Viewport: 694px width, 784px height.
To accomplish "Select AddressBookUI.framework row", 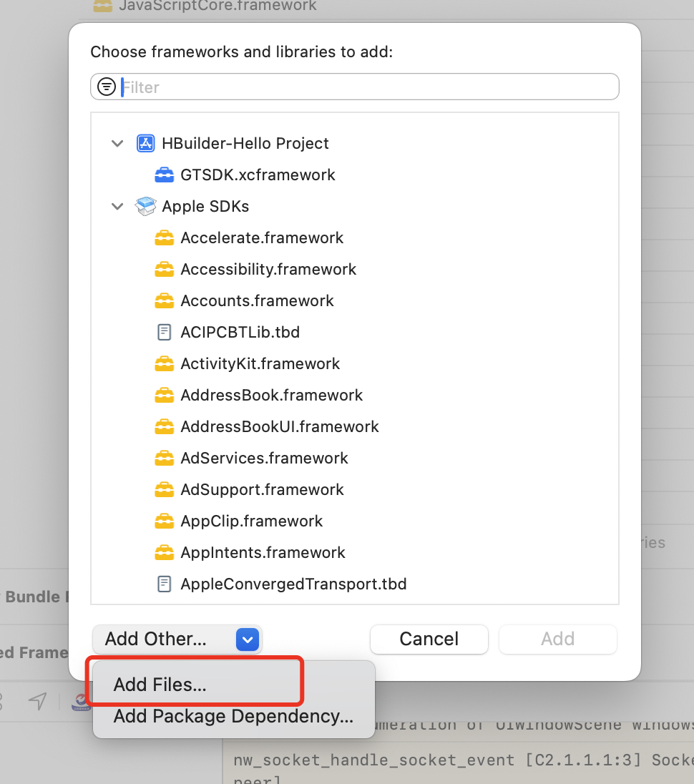I will (280, 426).
